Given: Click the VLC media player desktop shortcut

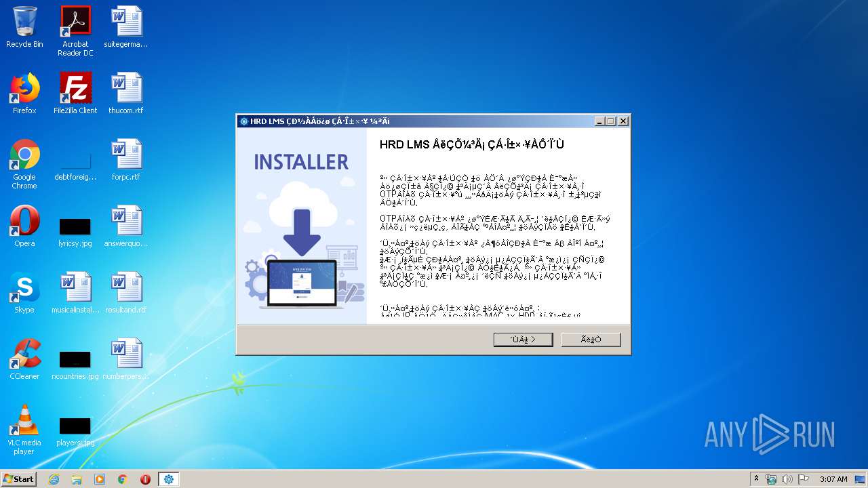Looking at the screenshot, I should point(24,430).
